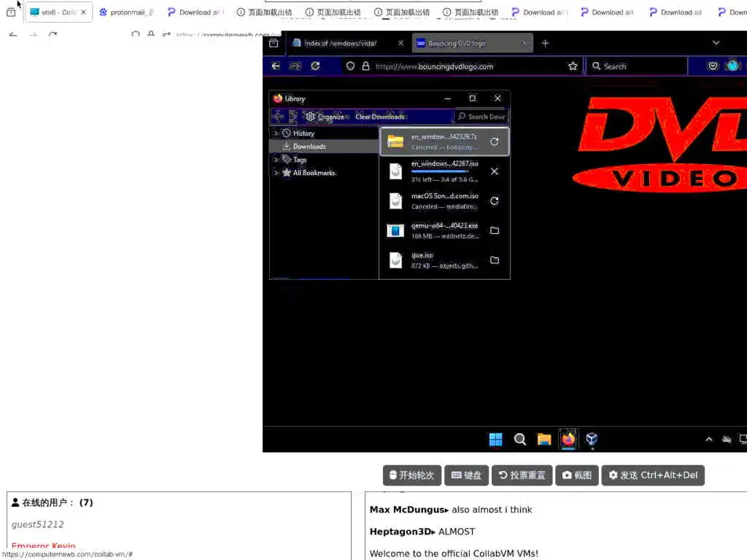
Task: Click the bouncingdvdlogo.com URL bar
Action: pos(461,66)
